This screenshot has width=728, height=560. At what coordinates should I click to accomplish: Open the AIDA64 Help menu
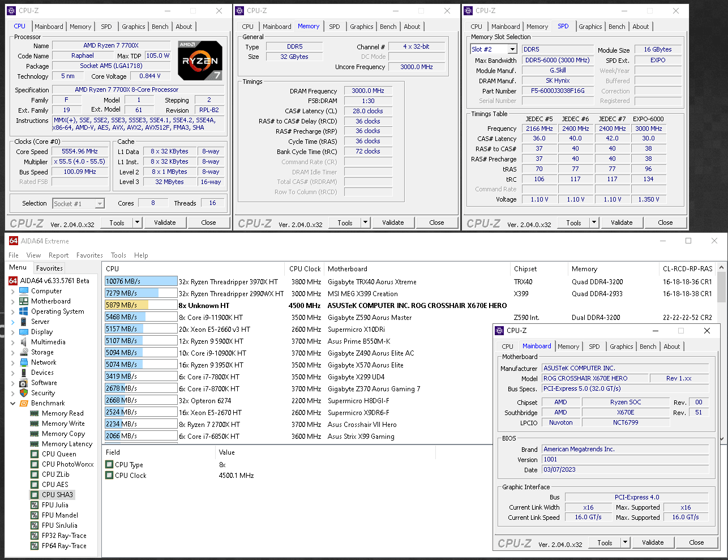pyautogui.click(x=141, y=255)
